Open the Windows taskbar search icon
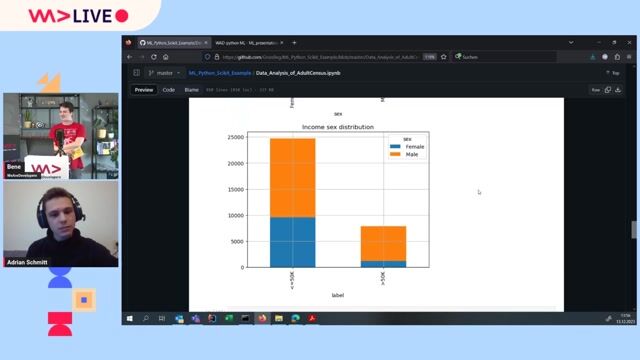The width and height of the screenshot is (640, 360). point(146,318)
